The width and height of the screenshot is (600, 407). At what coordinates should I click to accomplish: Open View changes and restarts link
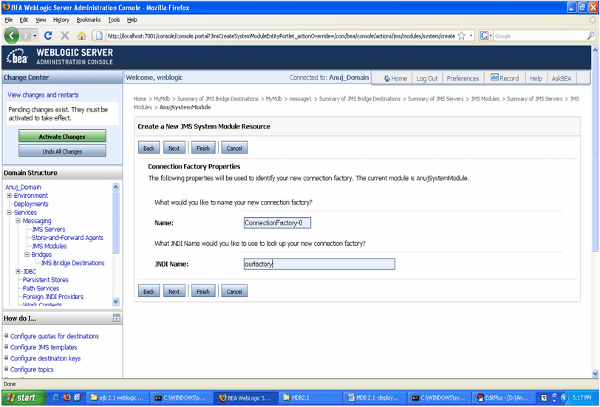tap(43, 95)
